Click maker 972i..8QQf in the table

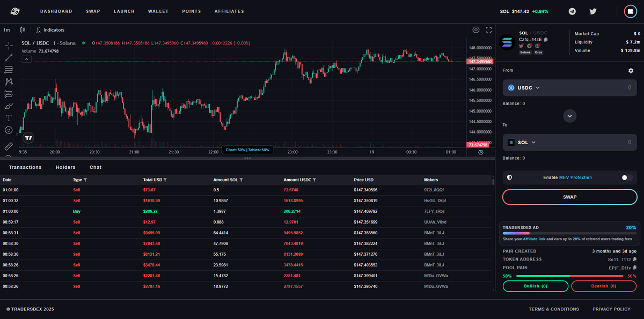click(x=434, y=190)
